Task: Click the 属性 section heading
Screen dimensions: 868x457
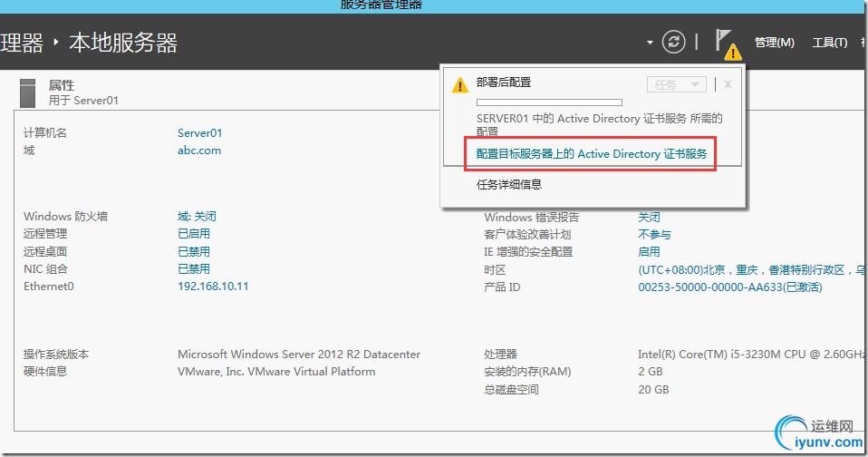Action: (x=62, y=85)
